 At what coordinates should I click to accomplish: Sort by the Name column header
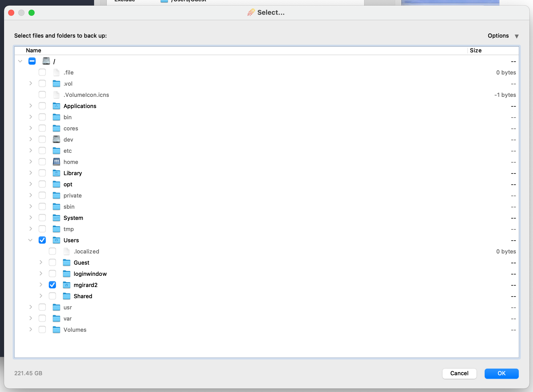34,50
